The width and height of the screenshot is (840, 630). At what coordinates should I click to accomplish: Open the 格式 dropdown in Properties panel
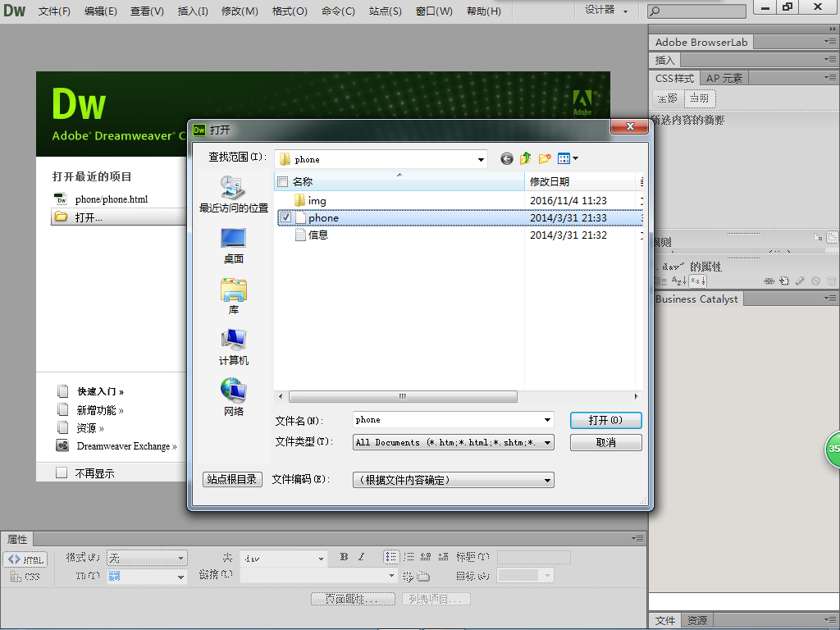click(x=147, y=558)
